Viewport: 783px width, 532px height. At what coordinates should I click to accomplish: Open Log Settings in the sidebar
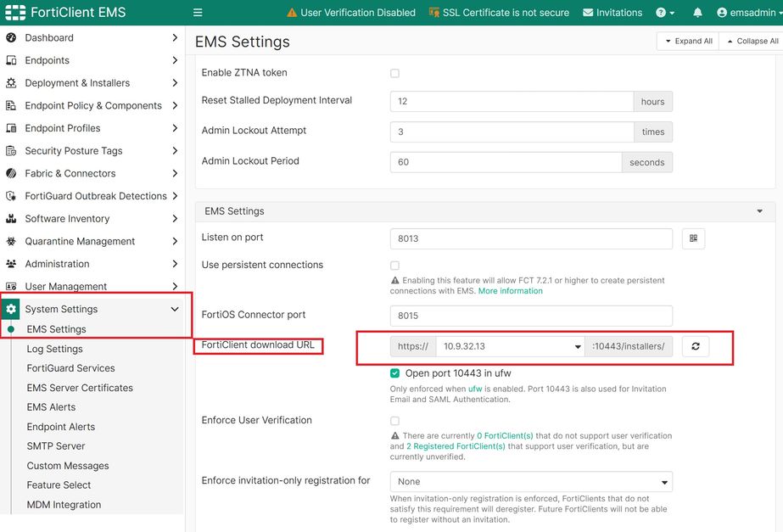point(54,349)
